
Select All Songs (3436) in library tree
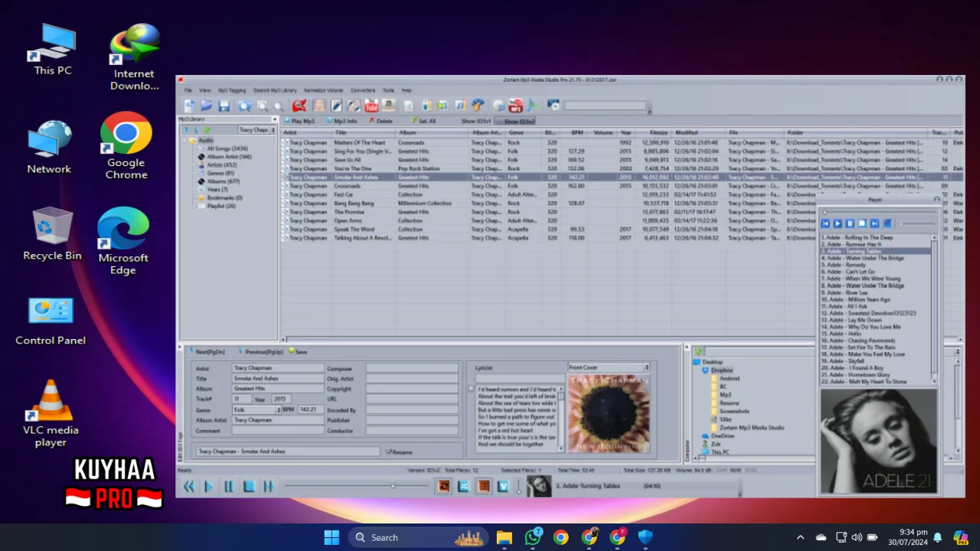[x=227, y=148]
